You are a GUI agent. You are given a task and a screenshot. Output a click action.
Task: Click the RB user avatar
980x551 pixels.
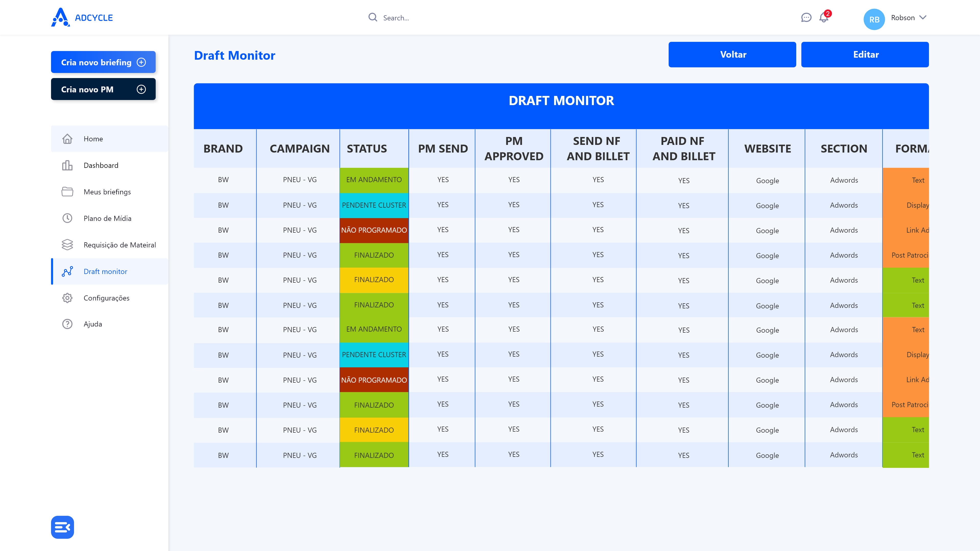[x=874, y=19]
